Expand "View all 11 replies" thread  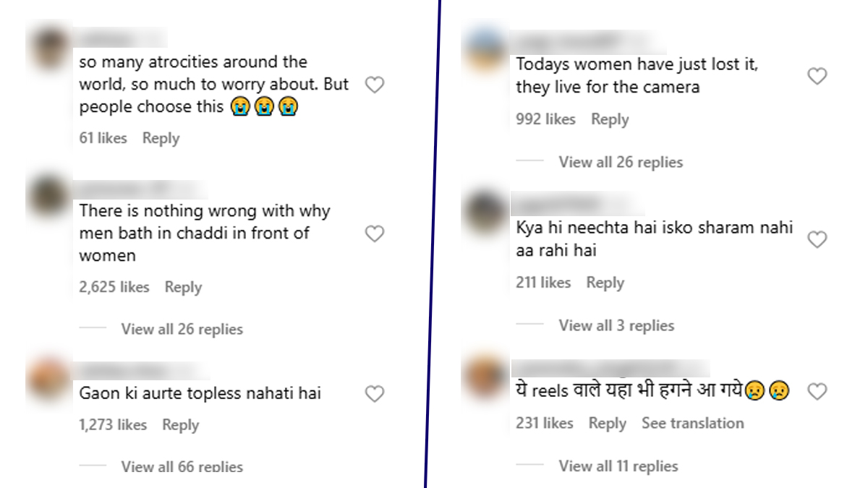[x=618, y=466]
